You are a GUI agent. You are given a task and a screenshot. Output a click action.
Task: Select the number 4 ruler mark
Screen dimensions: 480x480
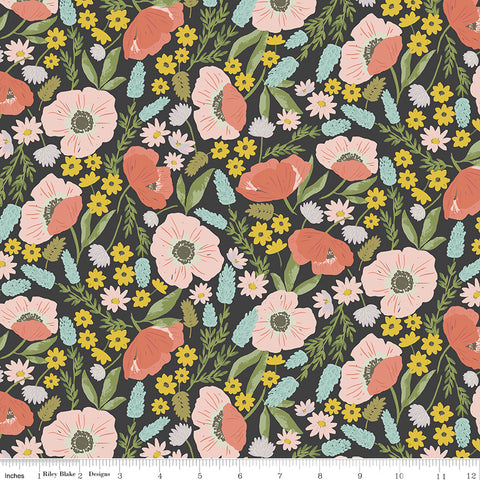point(160,475)
